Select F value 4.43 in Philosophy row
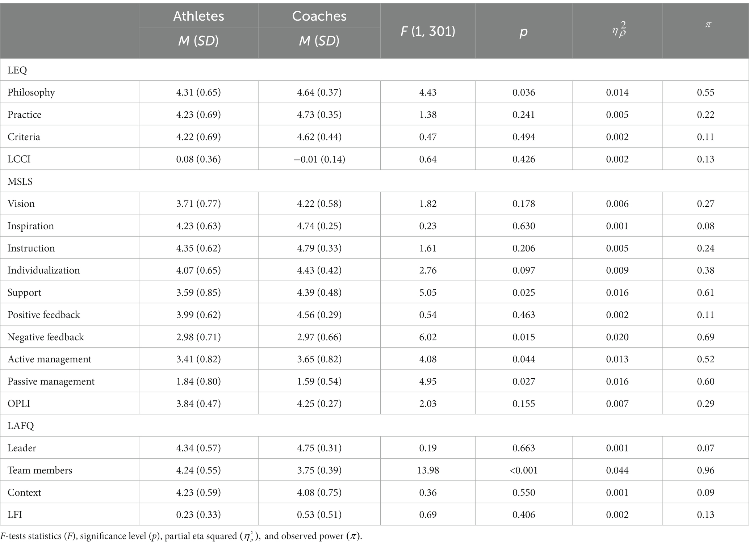The height and width of the screenshot is (560, 749). pos(428,92)
